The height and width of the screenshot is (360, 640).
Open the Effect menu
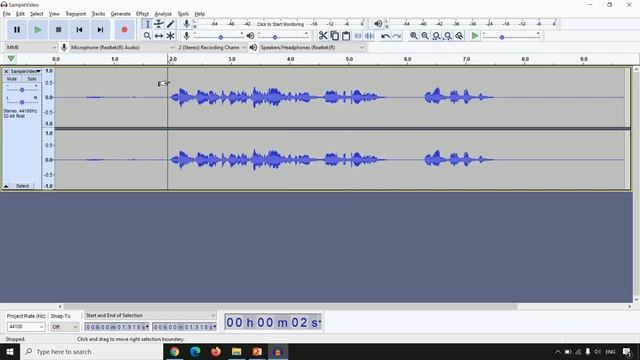click(x=142, y=14)
